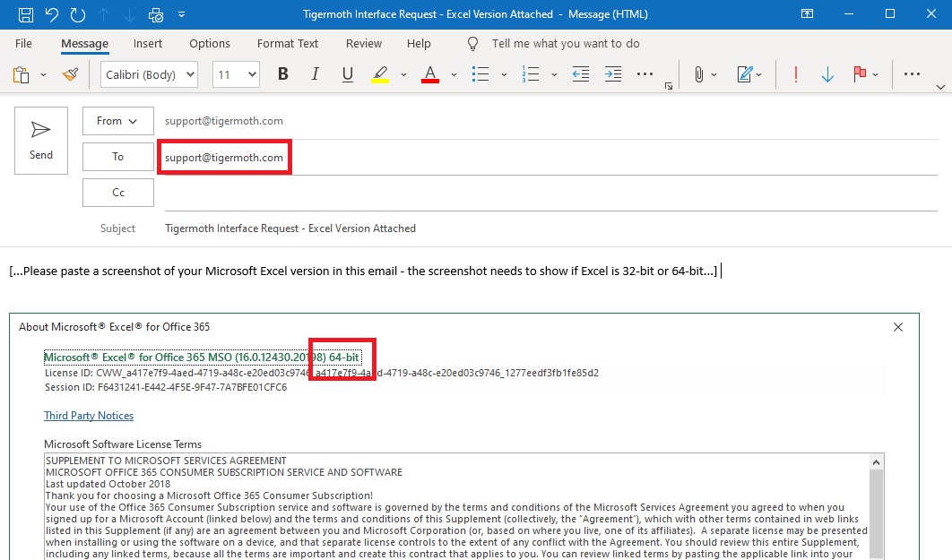952x560 pixels.
Task: Click the Signature icon
Action: tap(744, 74)
